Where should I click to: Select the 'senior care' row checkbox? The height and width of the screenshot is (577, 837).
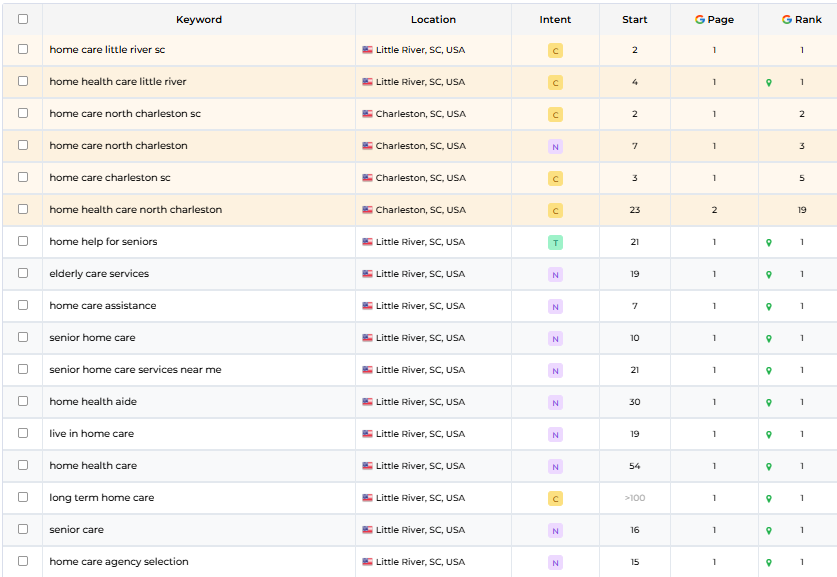point(23,529)
